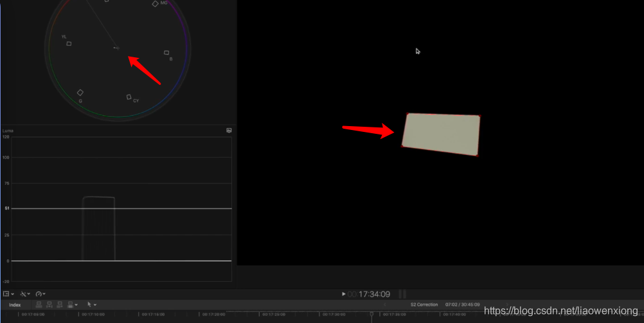Click the 00:17:15:00 mark on timeline ruler
The width and height of the screenshot is (644, 323).
click(x=153, y=315)
